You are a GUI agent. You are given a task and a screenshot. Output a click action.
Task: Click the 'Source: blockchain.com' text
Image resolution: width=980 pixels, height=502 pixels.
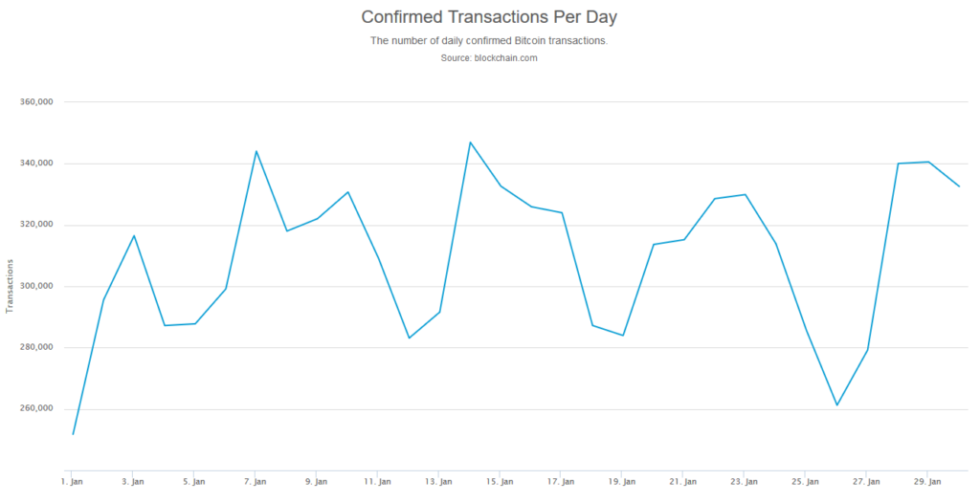point(489,58)
